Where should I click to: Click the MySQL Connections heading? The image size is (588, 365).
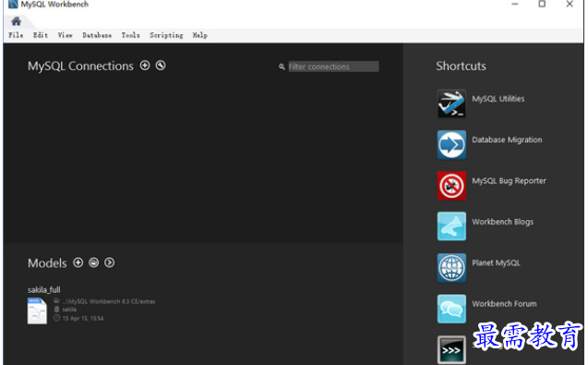80,67
